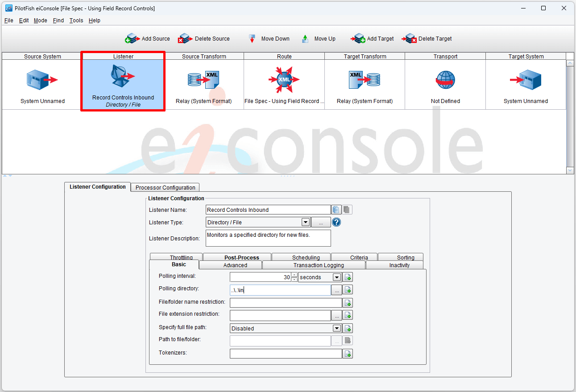576x392 pixels.
Task: Click the File/folder name restriction field
Action: pyautogui.click(x=286, y=303)
